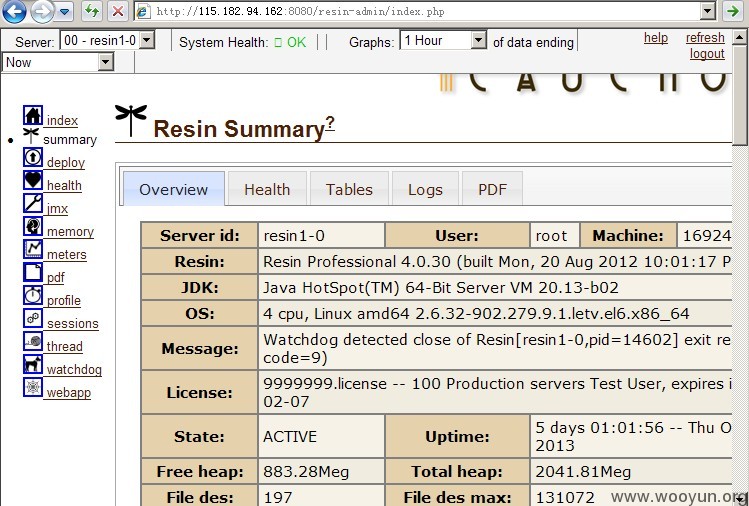Open the deploy sidebar link
This screenshot has height=506, width=749.
coord(65,162)
